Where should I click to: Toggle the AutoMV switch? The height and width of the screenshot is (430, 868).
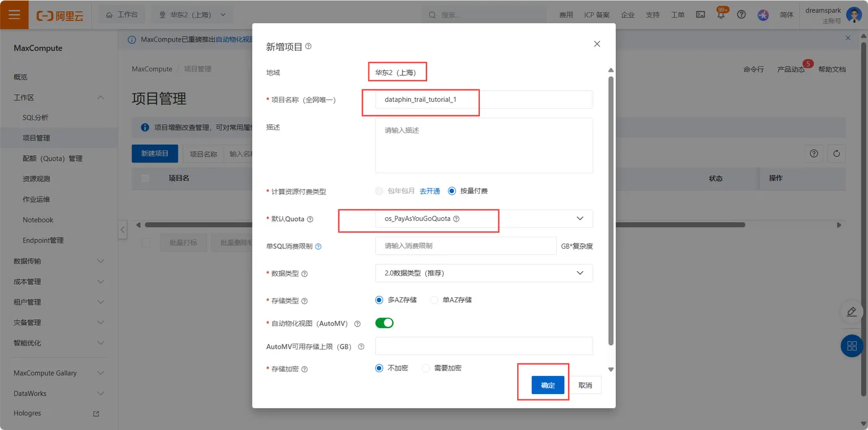384,323
